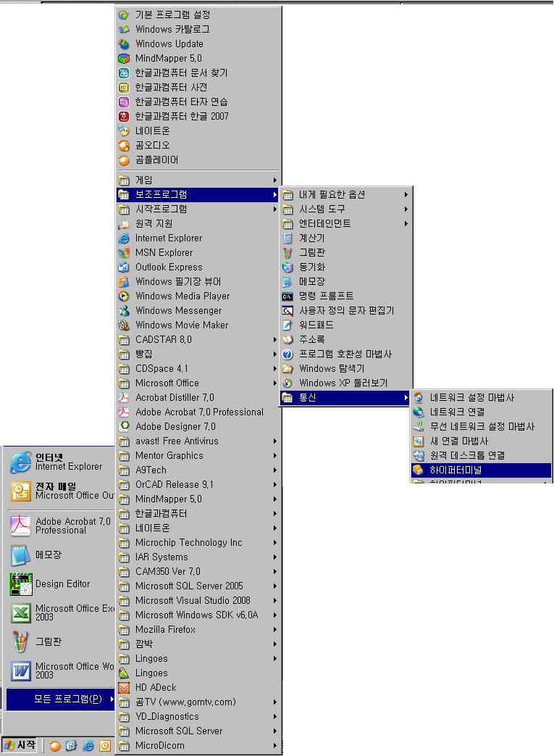This screenshot has height=756, width=554.
Task: Open Microsoft SQL Server 2005 entry
Action: tap(198, 586)
